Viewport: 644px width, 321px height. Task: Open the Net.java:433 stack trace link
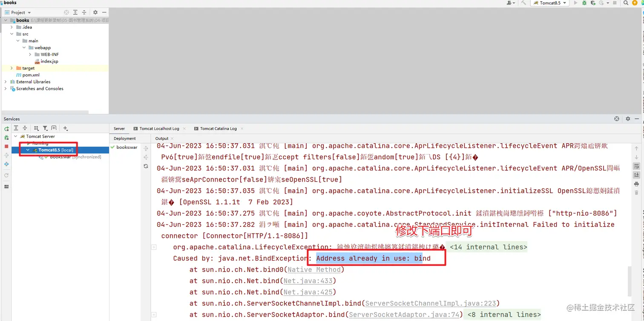point(308,281)
